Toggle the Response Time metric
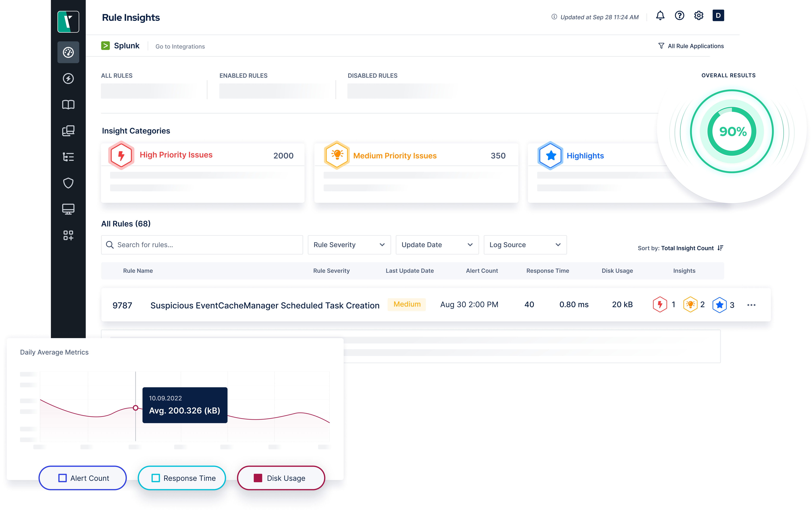 [182, 478]
